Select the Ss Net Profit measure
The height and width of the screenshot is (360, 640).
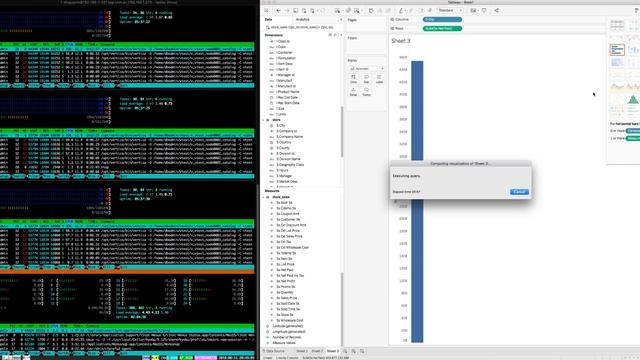click(x=286, y=281)
